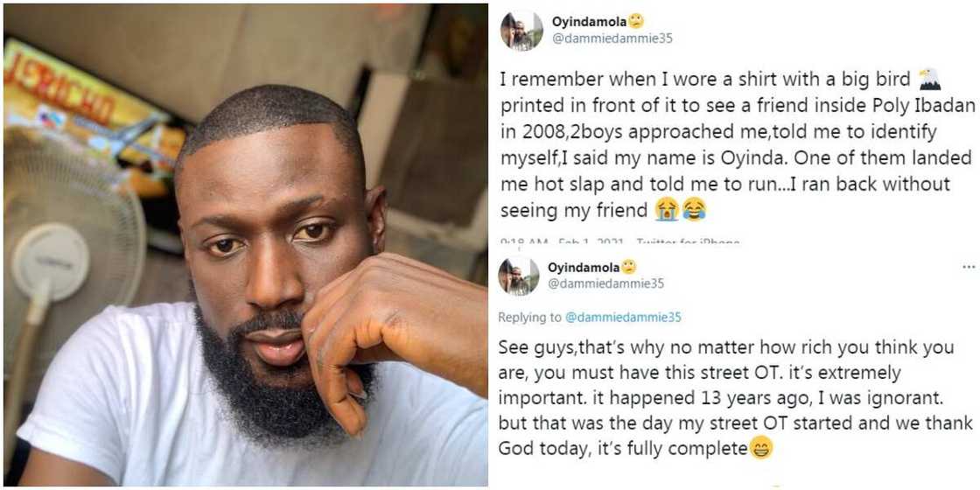Open the 9:18 AM Feb 1, 2021 timestamp

(561, 242)
